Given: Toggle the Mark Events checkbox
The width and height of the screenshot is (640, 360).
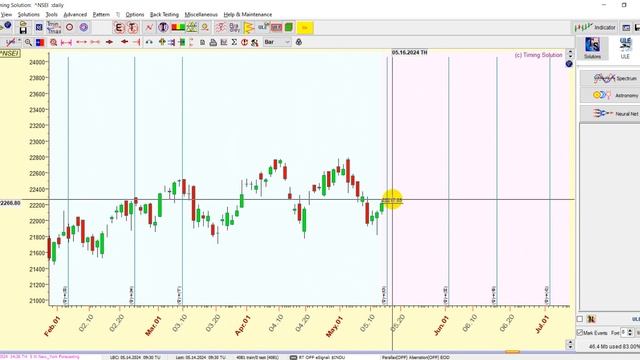Looking at the screenshot, I should 580,333.
